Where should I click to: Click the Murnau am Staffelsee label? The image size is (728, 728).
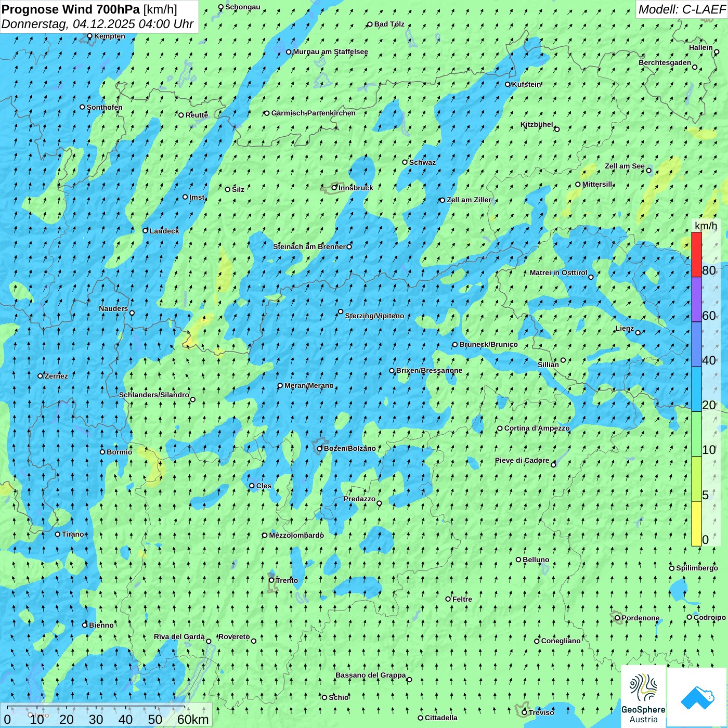330,51
